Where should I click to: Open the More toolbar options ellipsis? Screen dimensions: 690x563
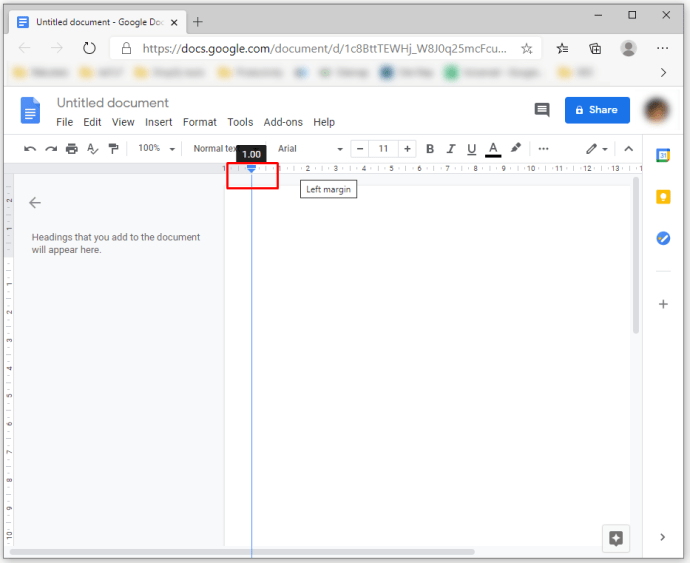coord(543,149)
